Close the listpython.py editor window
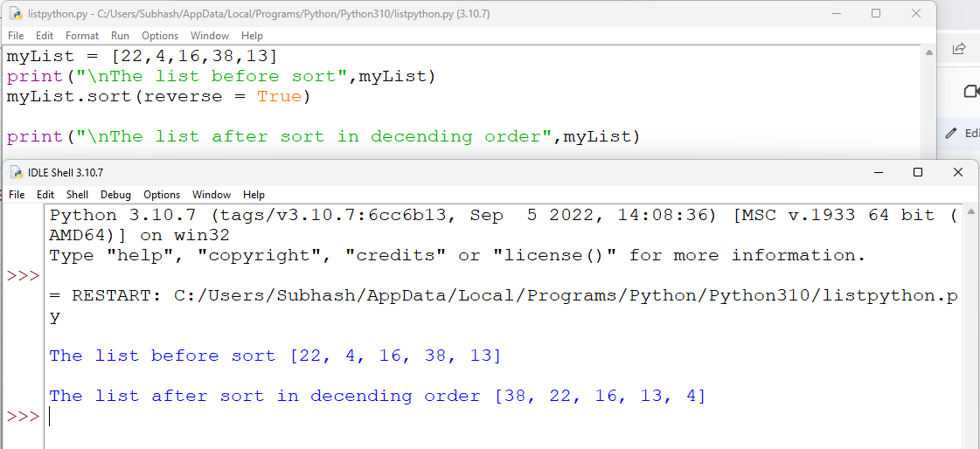Image resolution: width=980 pixels, height=449 pixels. click(915, 13)
